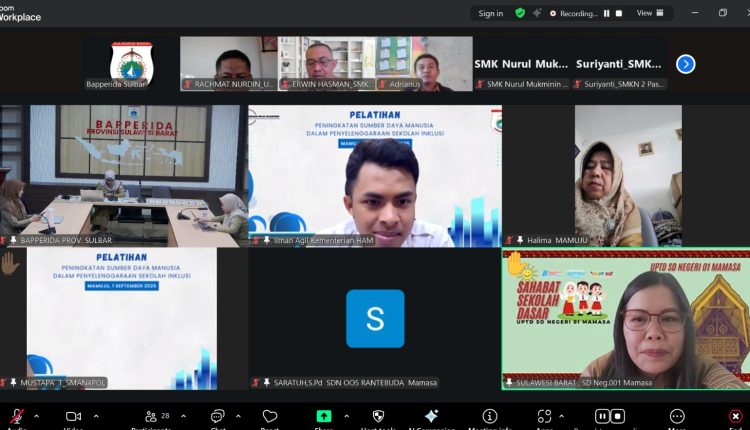Stop the recording in the top bar
The image size is (750, 430).
point(618,13)
